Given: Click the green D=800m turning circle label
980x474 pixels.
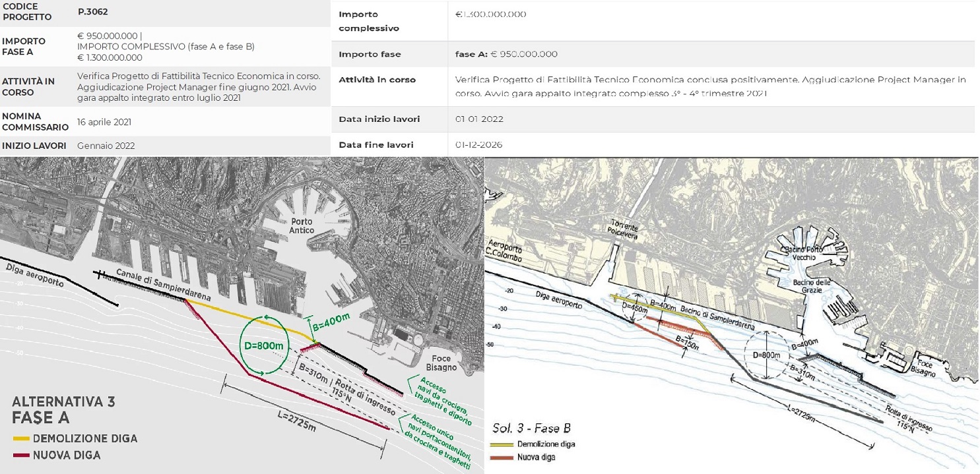Looking at the screenshot, I should 264,346.
